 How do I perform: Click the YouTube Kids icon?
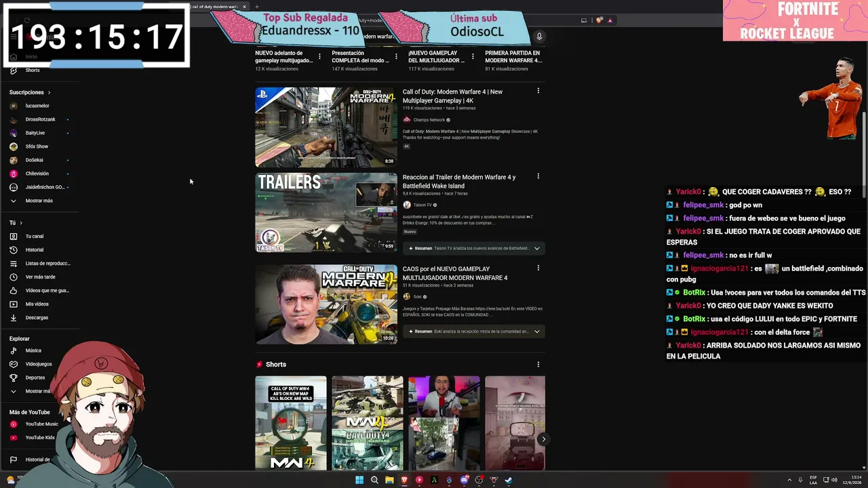pos(14,438)
